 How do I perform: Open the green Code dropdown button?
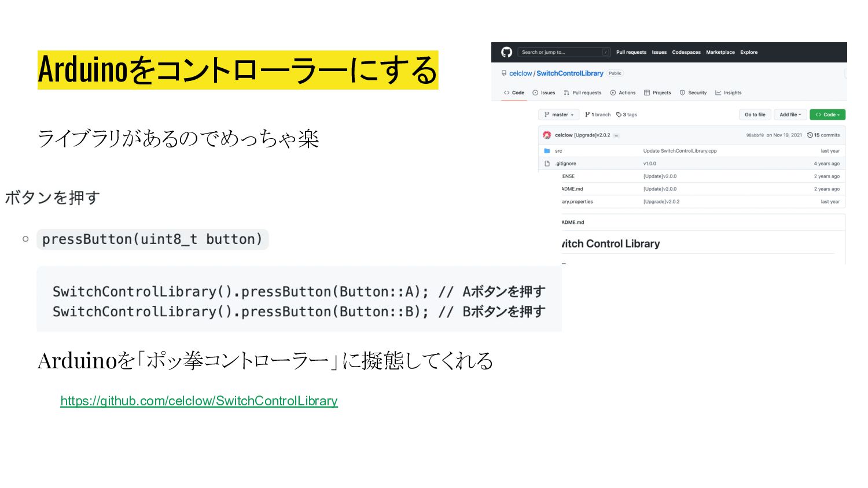[x=827, y=114]
